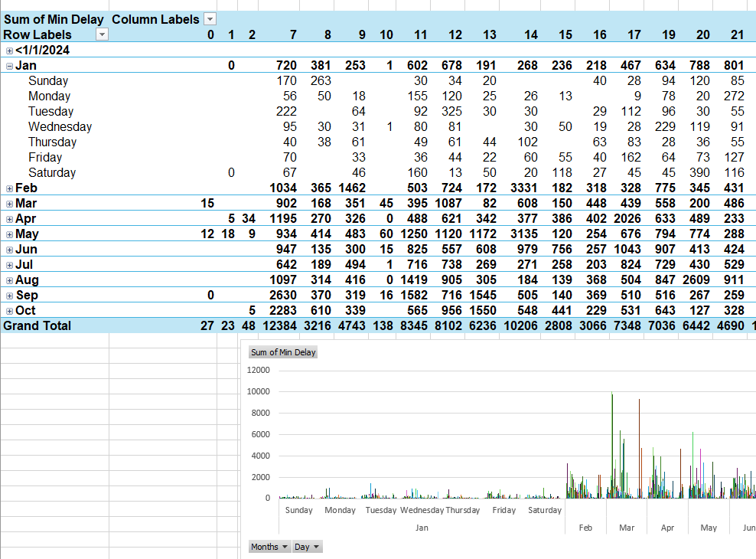Click the Feb label on chart axis
This screenshot has width=756, height=559.
coord(585,528)
